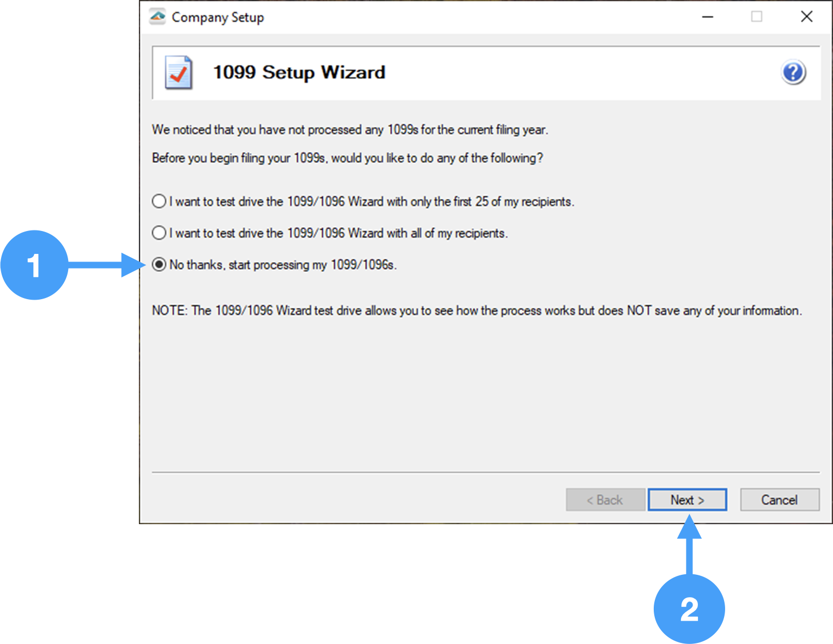The width and height of the screenshot is (833, 644).
Task: Click the greyed-out maximize window icon
Action: point(756,17)
